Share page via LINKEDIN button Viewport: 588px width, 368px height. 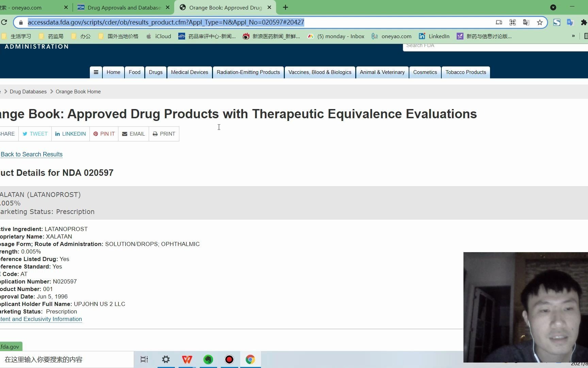[x=70, y=134]
